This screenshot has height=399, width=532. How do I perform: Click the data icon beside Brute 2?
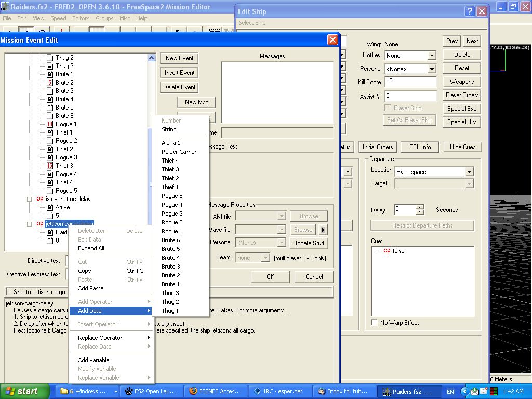point(50,83)
